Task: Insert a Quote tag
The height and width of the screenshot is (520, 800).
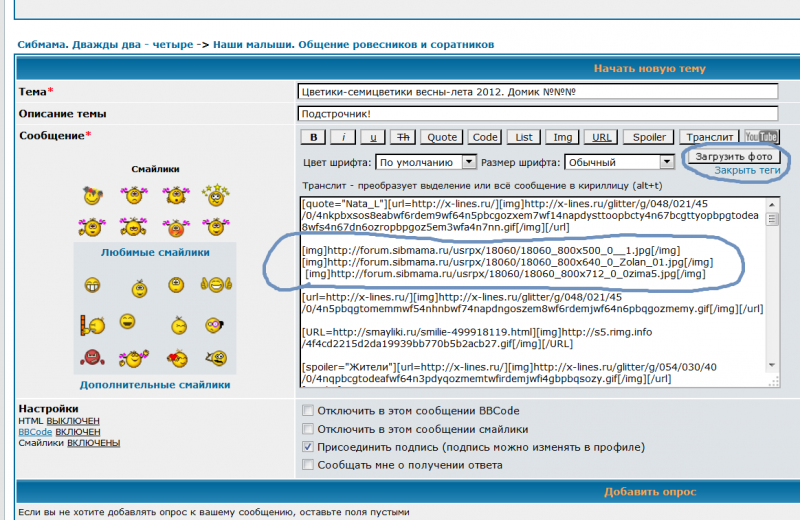Action: click(x=442, y=137)
